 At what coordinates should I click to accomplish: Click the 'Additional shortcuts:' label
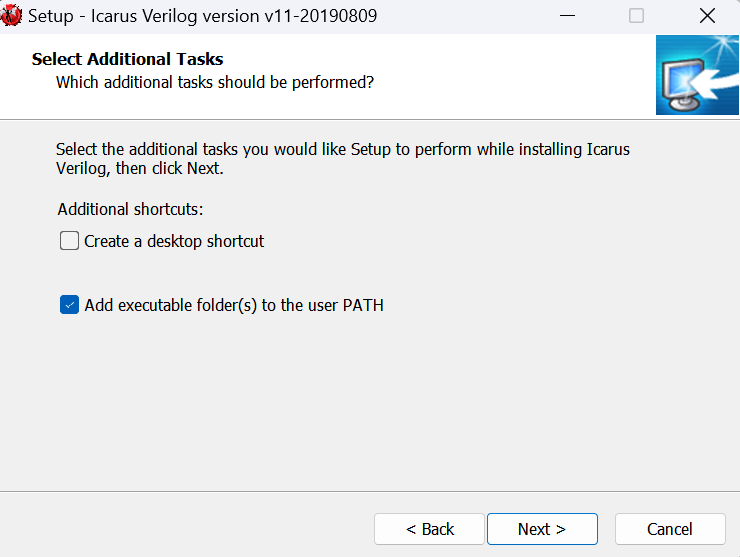[130, 209]
